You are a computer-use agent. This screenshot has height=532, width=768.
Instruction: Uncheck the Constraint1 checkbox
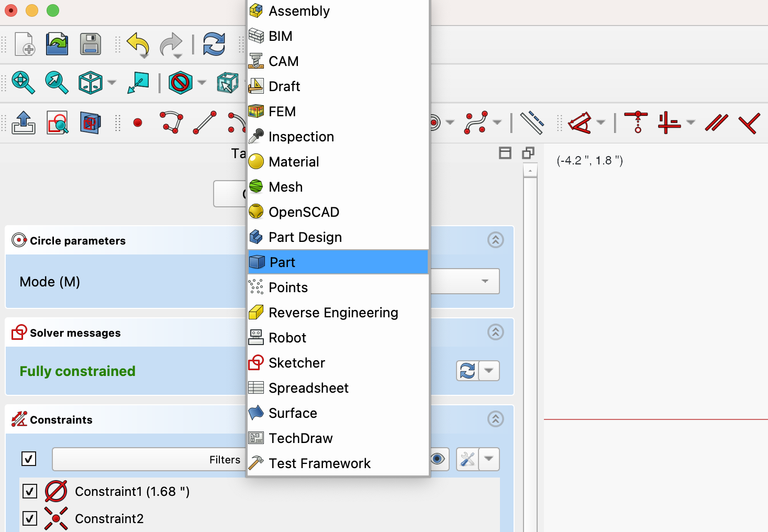click(29, 491)
